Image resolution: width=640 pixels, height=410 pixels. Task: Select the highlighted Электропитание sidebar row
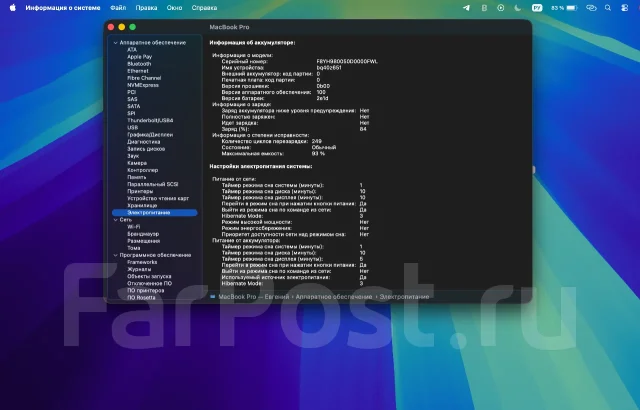pos(155,213)
